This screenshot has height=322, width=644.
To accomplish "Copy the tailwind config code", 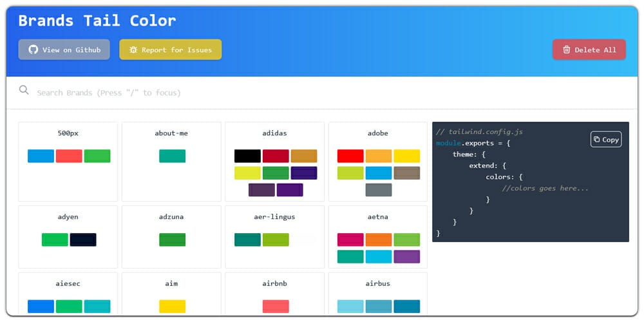I will pos(605,139).
